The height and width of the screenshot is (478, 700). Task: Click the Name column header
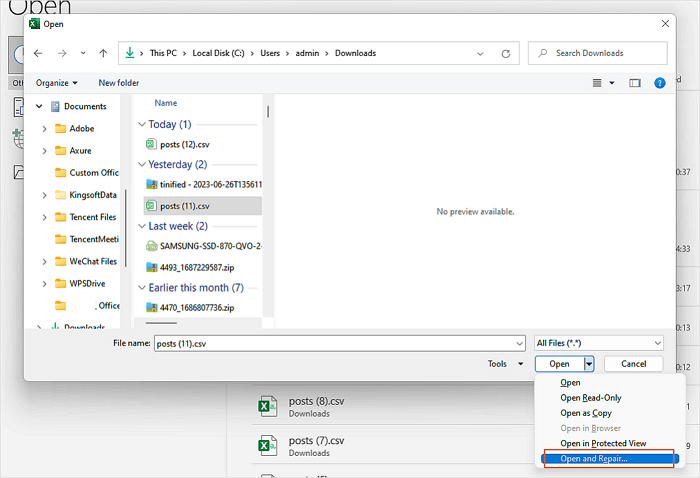[x=166, y=103]
